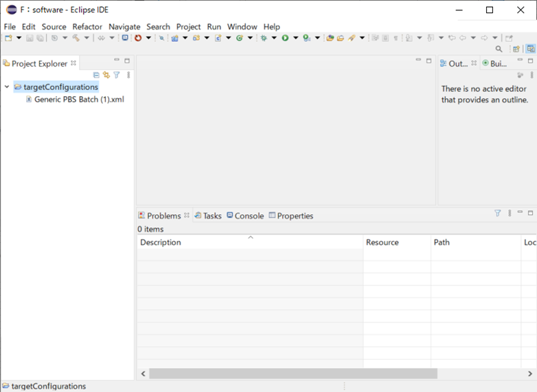Click the Problems view filter icon
The width and height of the screenshot is (537, 392).
click(x=498, y=214)
